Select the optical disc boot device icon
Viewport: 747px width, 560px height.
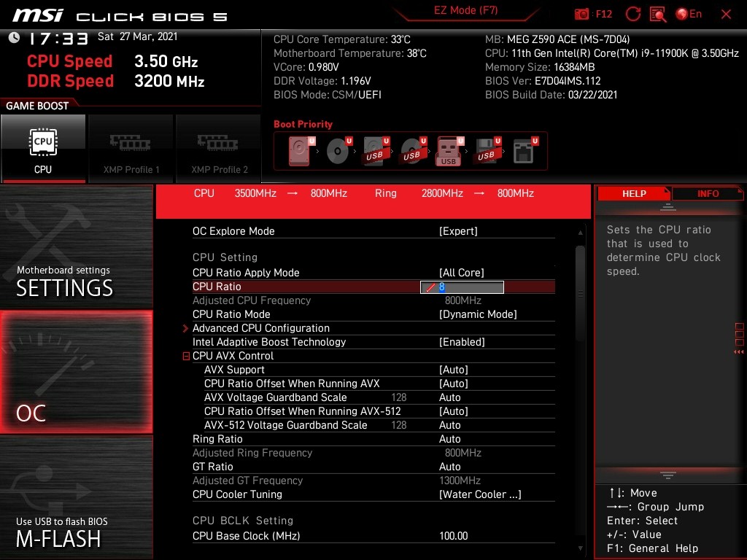[338, 151]
